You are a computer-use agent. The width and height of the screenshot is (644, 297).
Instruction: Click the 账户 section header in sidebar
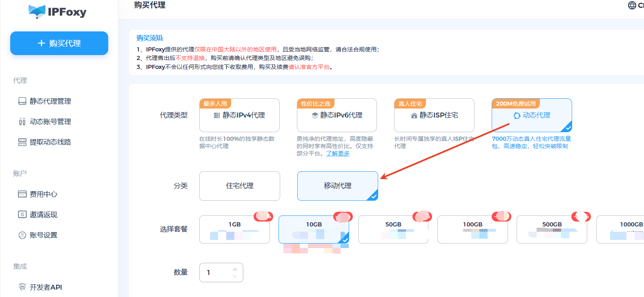pyautogui.click(x=20, y=173)
